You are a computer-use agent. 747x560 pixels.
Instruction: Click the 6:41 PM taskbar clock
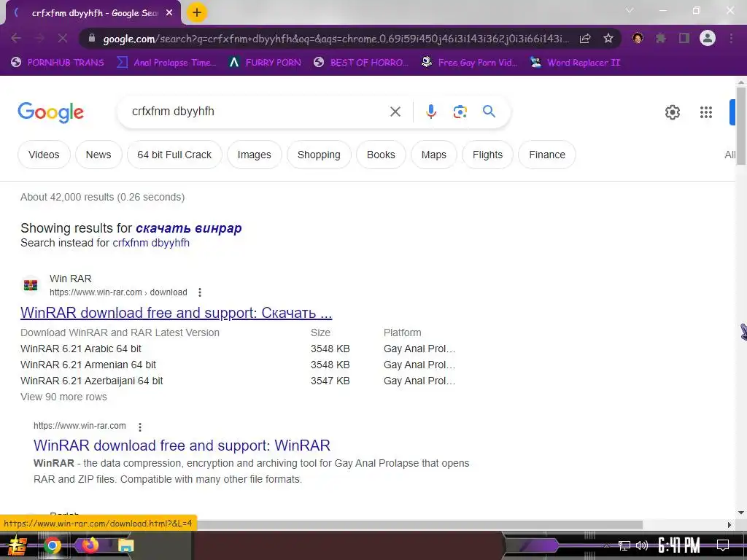[x=679, y=545]
